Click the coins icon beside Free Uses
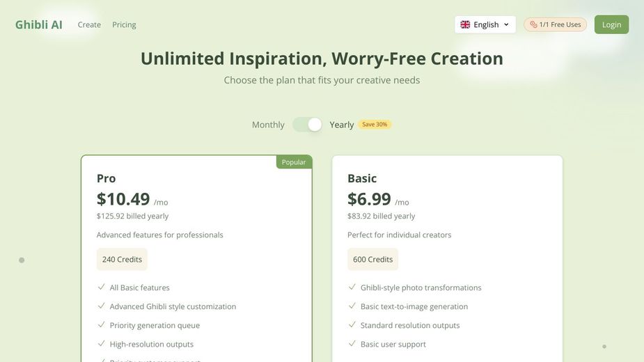 click(x=533, y=24)
